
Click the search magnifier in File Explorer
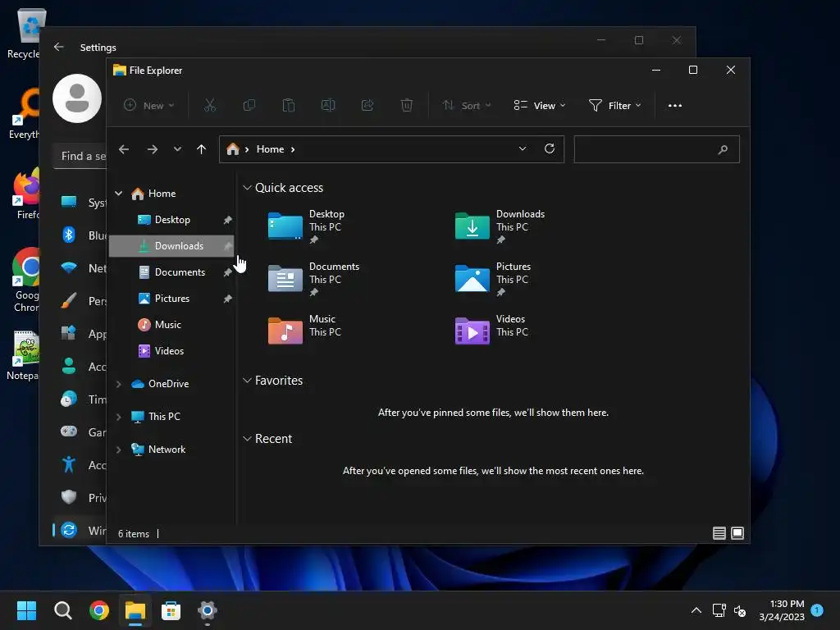pos(724,149)
